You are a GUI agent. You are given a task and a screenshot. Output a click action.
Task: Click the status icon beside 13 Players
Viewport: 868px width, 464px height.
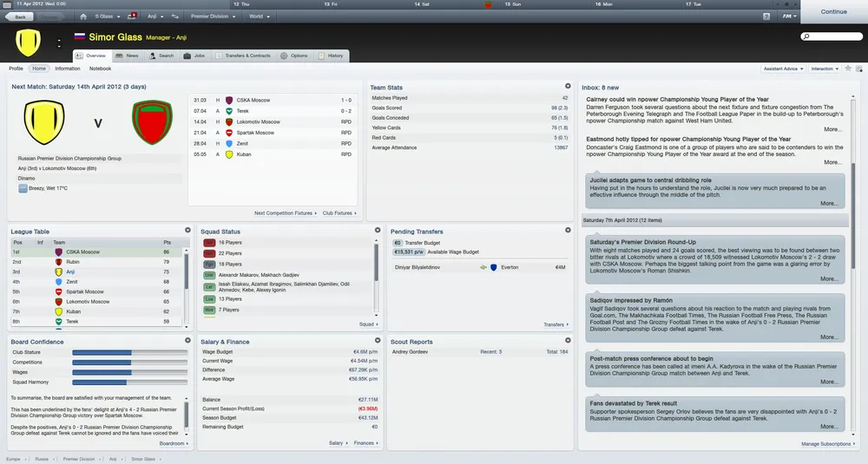pyautogui.click(x=209, y=299)
